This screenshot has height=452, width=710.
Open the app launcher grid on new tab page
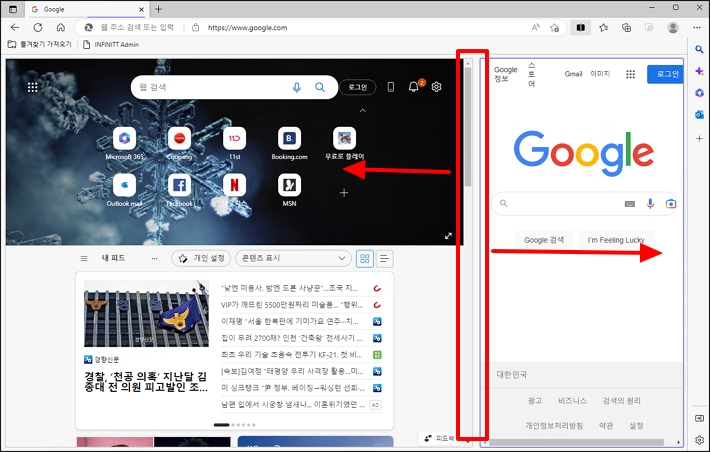(33, 87)
